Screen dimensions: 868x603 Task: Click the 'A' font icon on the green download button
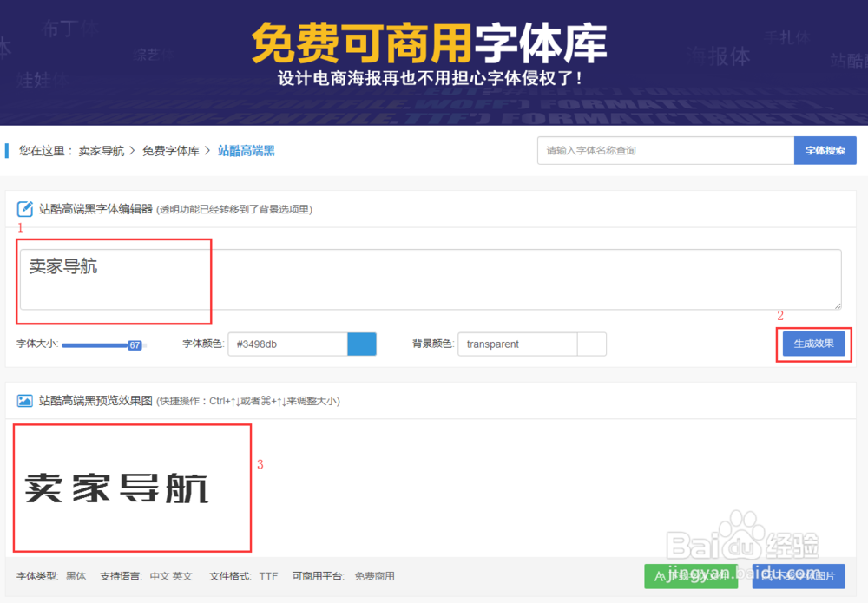tap(660, 575)
